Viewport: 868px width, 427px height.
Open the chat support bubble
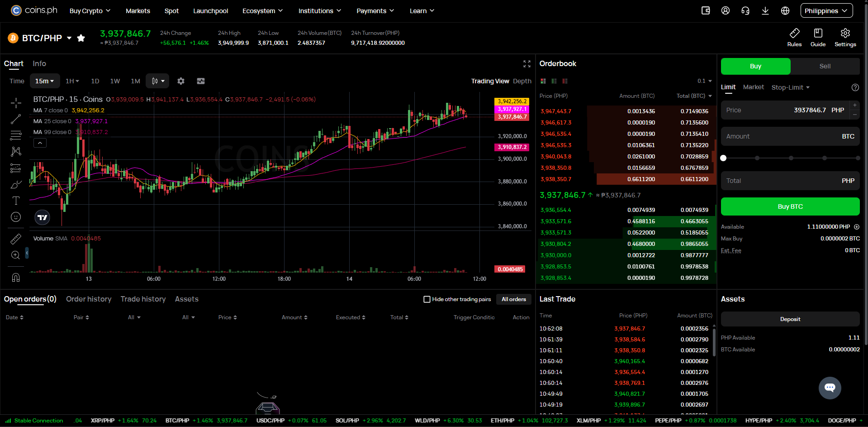click(x=830, y=388)
